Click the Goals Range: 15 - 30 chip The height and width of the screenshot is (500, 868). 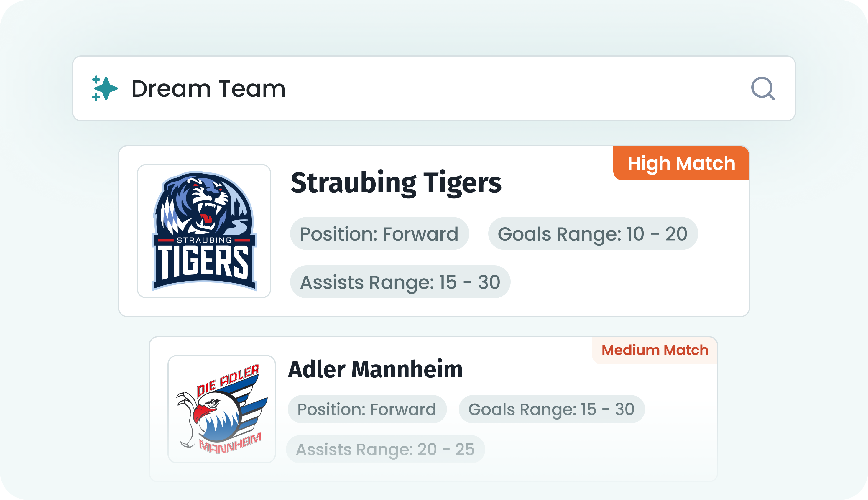[551, 409]
